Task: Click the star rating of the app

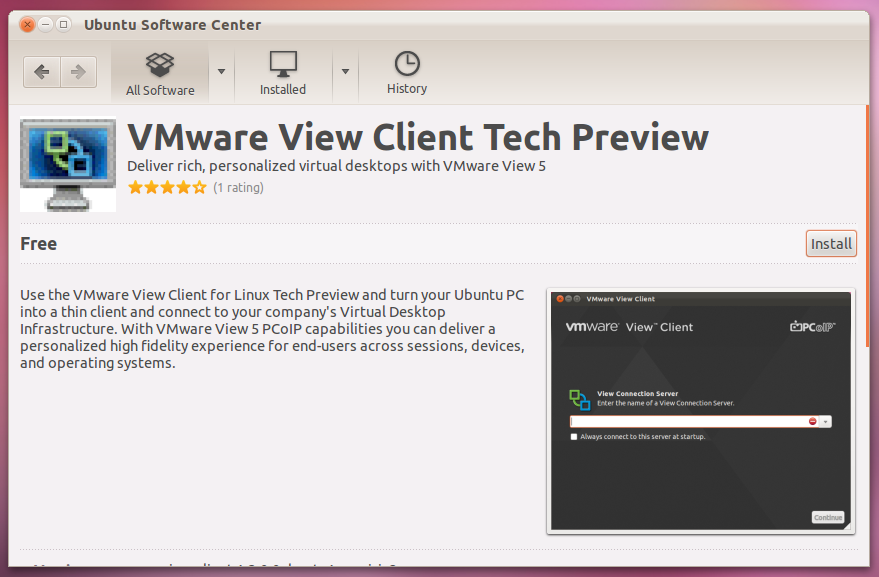Action: pos(167,187)
